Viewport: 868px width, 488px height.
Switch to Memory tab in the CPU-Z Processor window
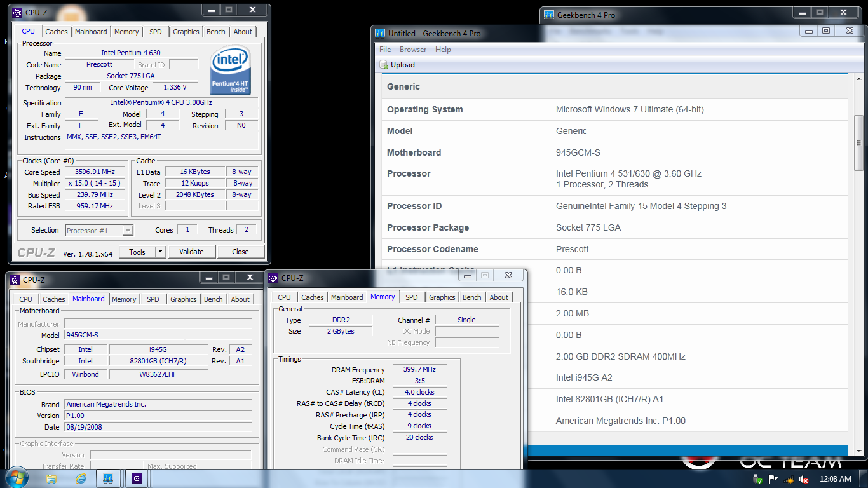point(126,32)
